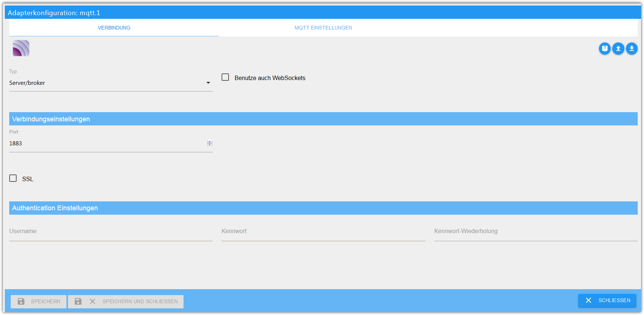Viewport: 644px width, 315px height.
Task: Click the MQTT adapter logo
Action: pyautogui.click(x=21, y=48)
